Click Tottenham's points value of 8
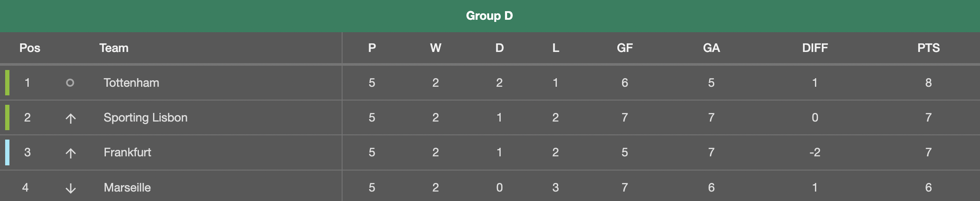This screenshot has width=980, height=201. click(929, 83)
